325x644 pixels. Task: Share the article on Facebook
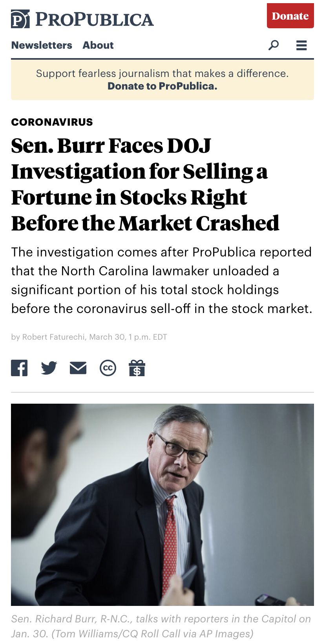point(19,368)
